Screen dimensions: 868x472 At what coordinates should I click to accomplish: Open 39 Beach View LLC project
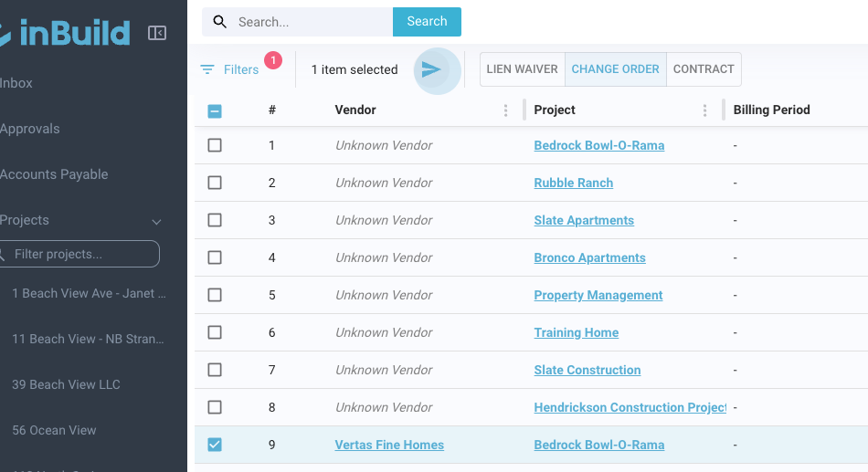[66, 384]
